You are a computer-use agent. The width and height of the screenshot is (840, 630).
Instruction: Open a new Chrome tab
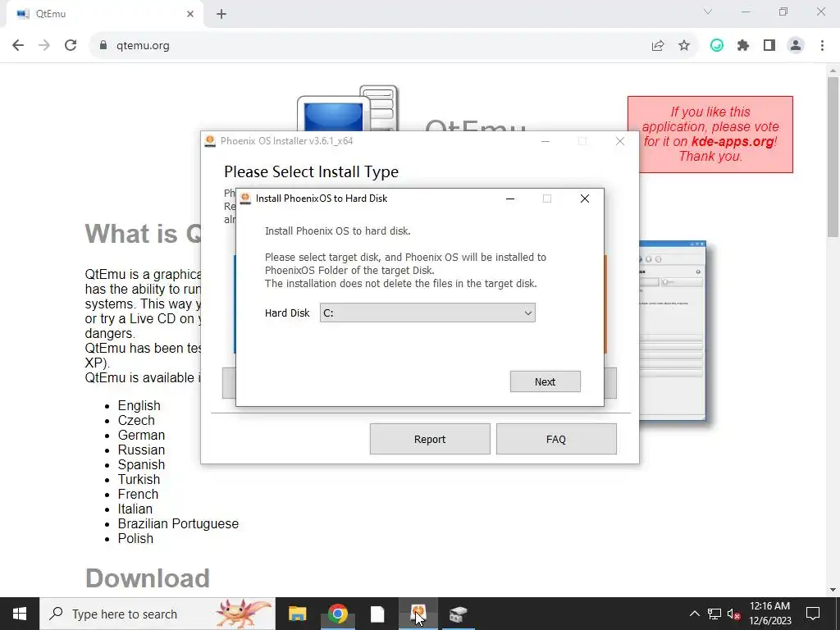pos(221,14)
